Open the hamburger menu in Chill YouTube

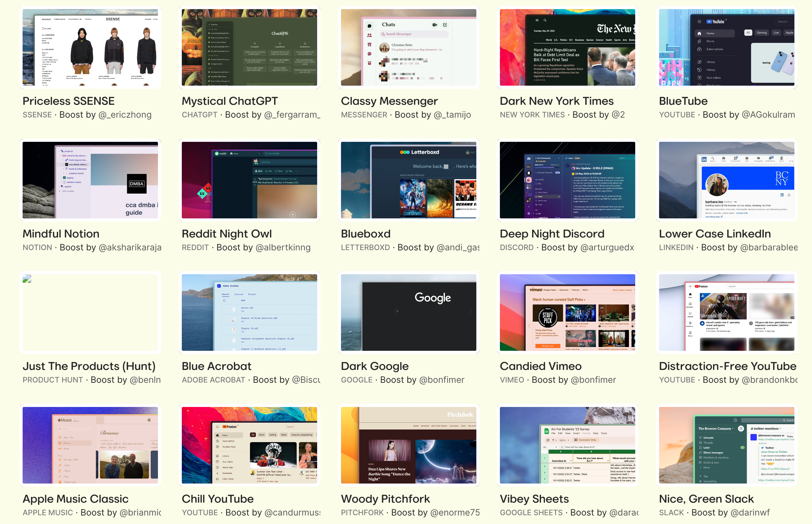[217, 427]
